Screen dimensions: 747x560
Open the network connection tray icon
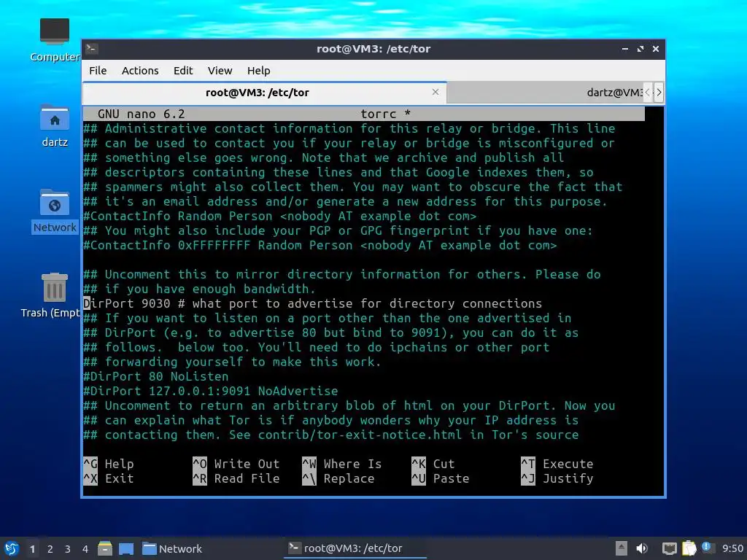(x=670, y=548)
